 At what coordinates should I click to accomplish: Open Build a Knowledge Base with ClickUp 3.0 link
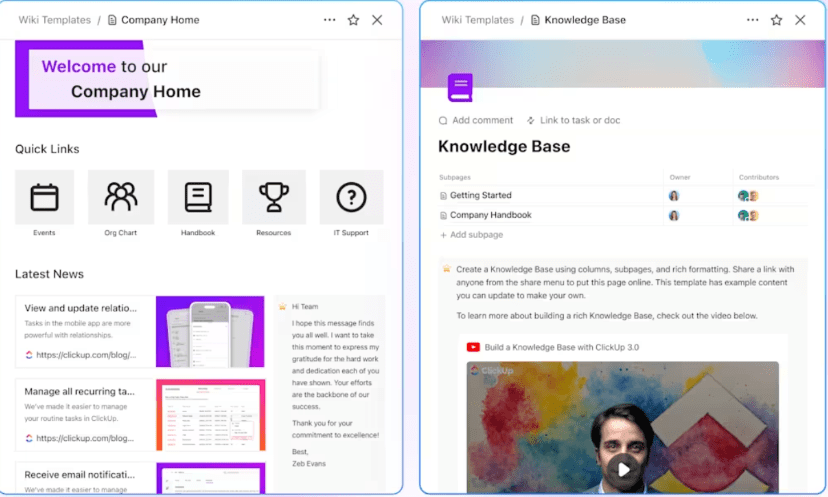pos(562,347)
